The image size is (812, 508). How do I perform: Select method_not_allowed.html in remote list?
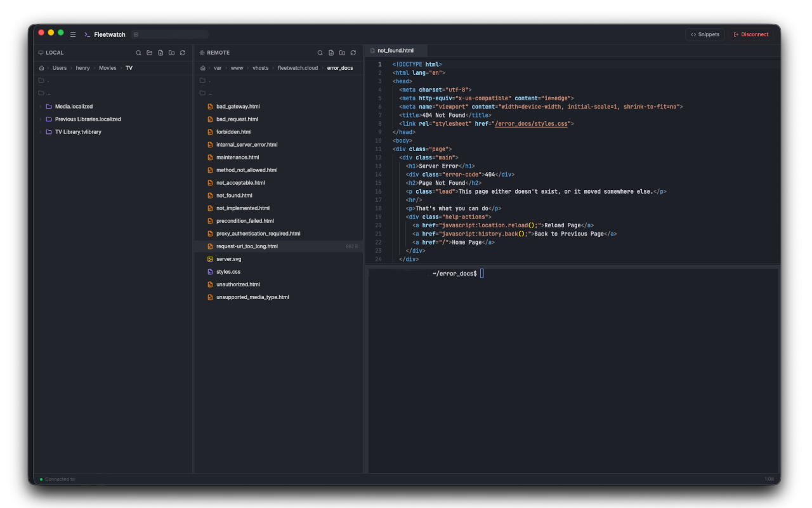point(278,170)
